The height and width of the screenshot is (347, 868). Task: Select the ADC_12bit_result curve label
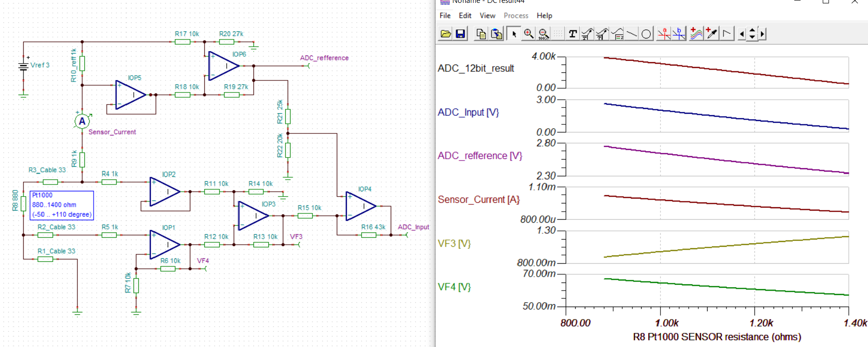pyautogui.click(x=475, y=68)
